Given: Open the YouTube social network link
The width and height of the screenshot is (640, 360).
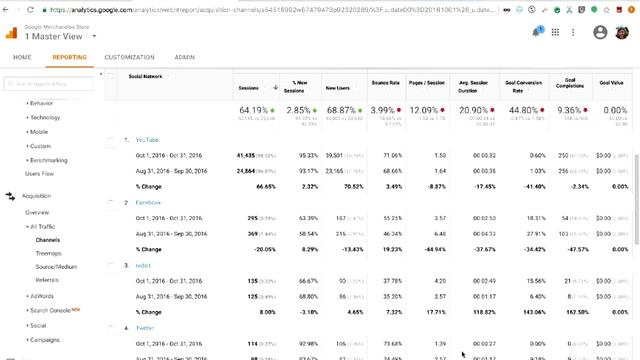Looking at the screenshot, I should 147,140.
